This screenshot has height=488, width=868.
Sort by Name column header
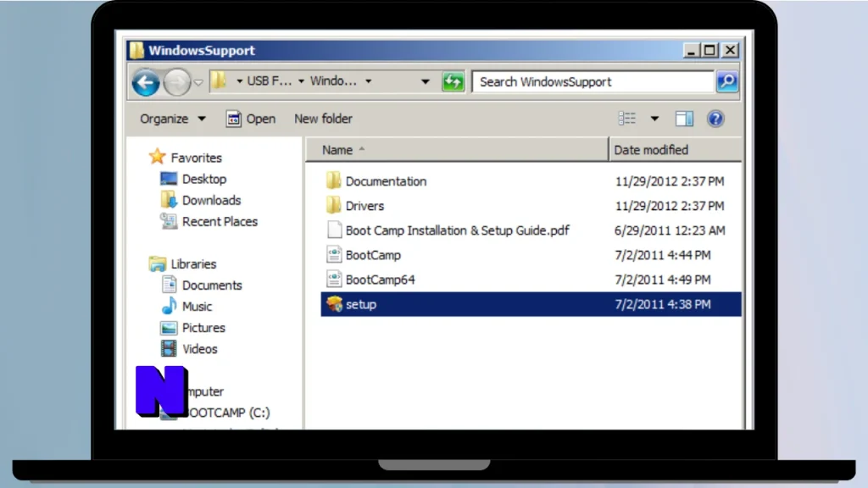pyautogui.click(x=457, y=150)
